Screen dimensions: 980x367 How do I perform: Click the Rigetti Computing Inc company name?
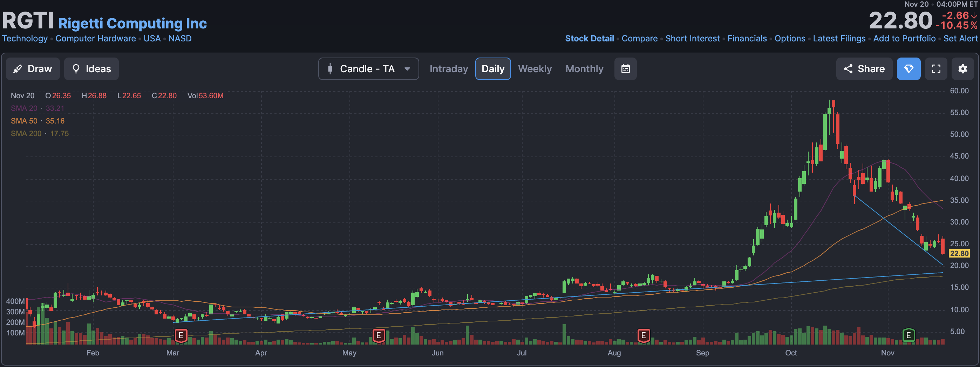click(132, 24)
